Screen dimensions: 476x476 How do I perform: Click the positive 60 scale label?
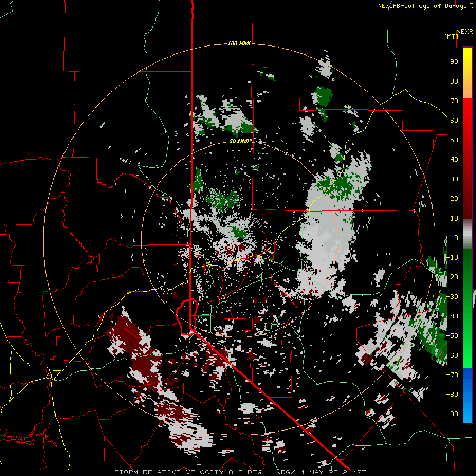[x=454, y=121]
